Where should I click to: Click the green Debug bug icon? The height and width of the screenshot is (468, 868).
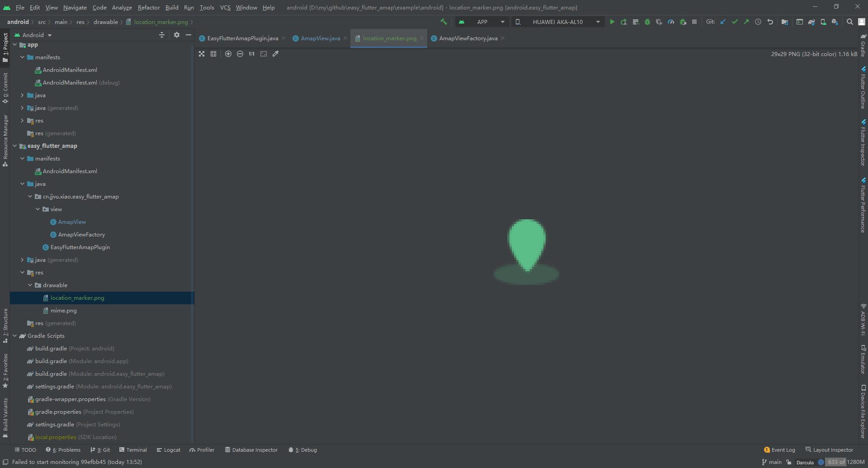[x=647, y=22]
